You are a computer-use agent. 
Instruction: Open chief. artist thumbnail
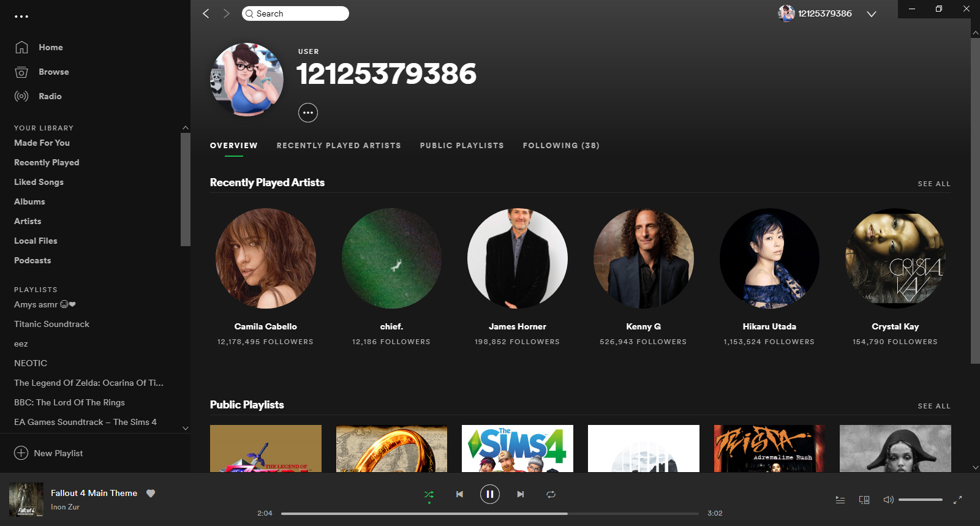(x=391, y=258)
